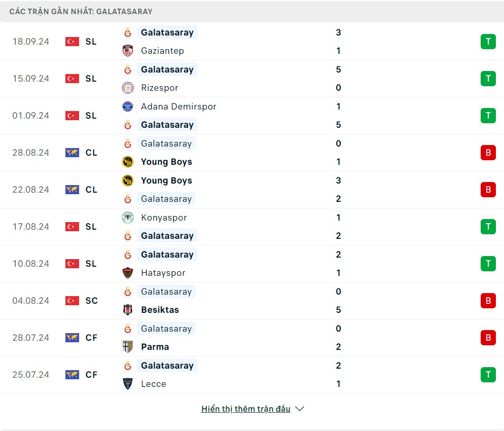The width and height of the screenshot is (504, 431).
Task: Click the CL competition flag on 28.08.24
Action: click(x=73, y=153)
